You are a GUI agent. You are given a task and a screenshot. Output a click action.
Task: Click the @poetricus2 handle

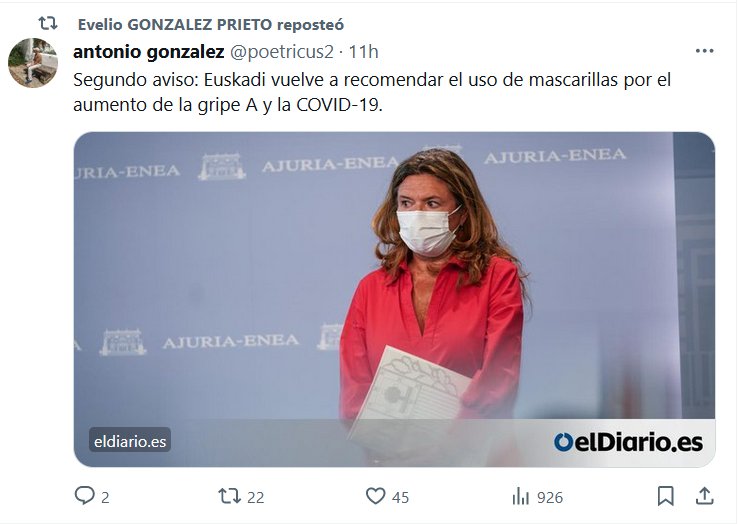pos(281,52)
